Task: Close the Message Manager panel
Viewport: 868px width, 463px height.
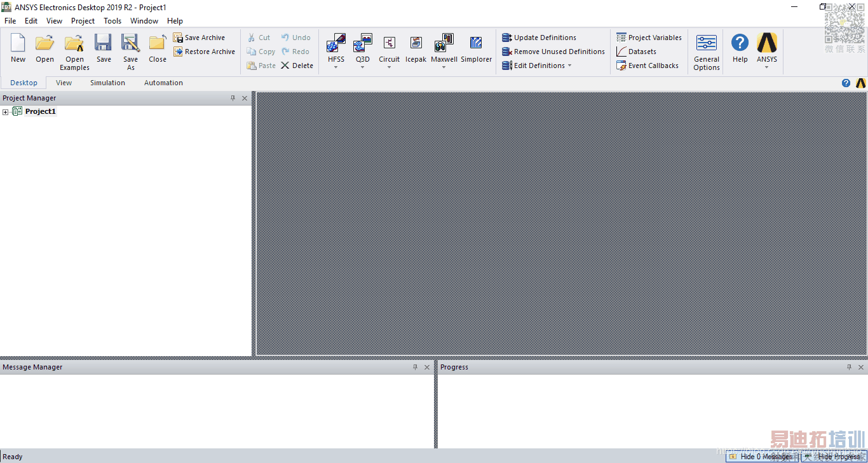Action: (x=427, y=367)
